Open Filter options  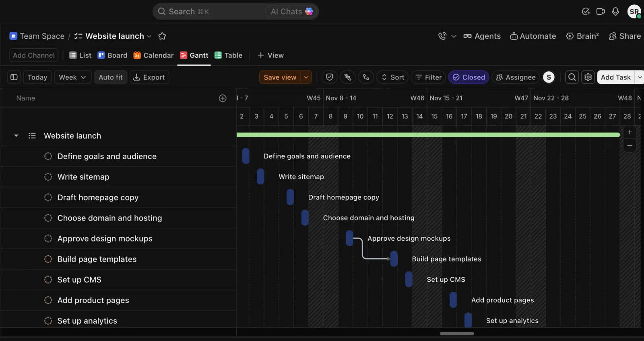[x=428, y=77]
